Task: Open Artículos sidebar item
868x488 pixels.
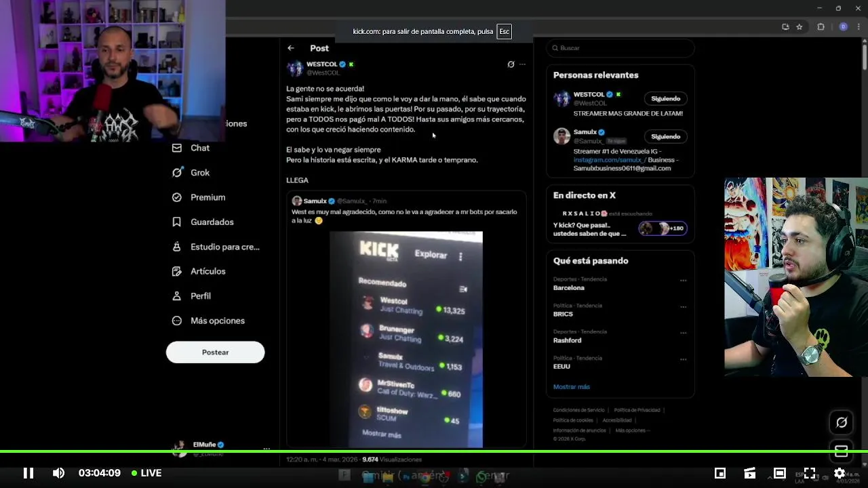Action: tap(198, 271)
